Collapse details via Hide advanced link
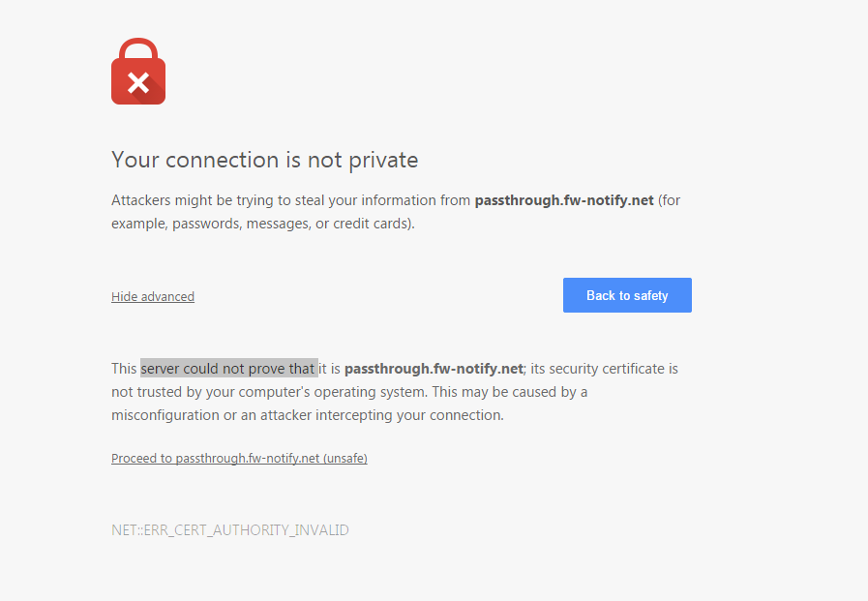Screen dimensions: 868x601 click(x=153, y=296)
